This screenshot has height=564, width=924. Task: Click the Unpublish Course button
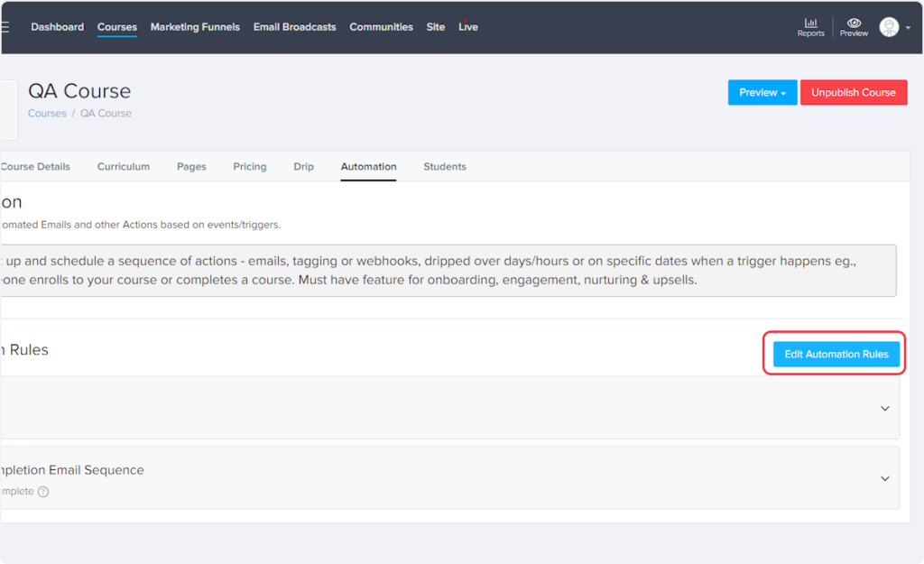(853, 92)
